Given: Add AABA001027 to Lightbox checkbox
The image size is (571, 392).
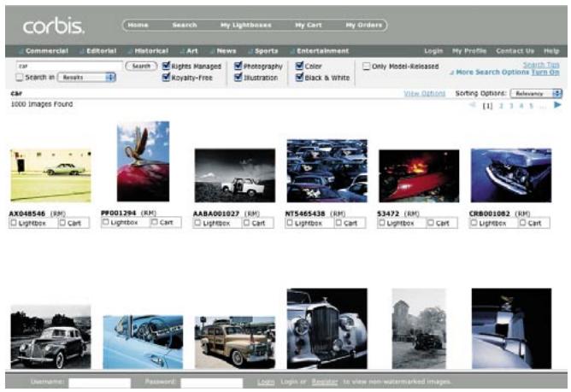Looking at the screenshot, I should click(x=198, y=223).
